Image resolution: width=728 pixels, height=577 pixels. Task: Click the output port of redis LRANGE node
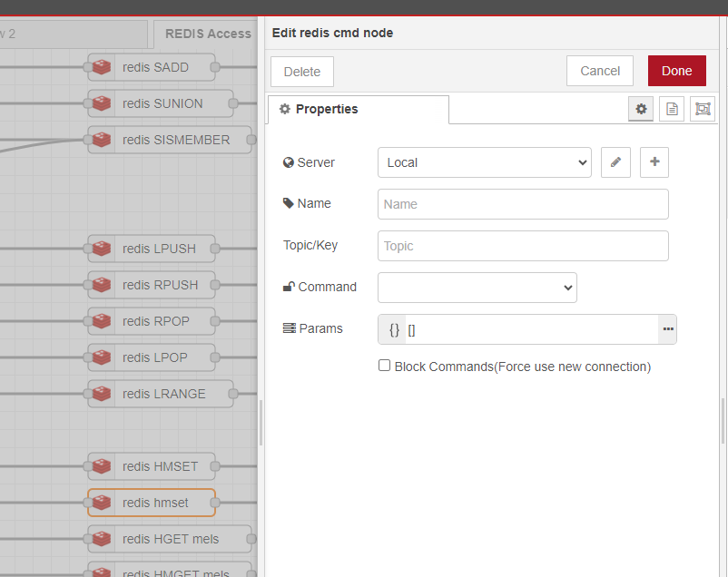[232, 394]
